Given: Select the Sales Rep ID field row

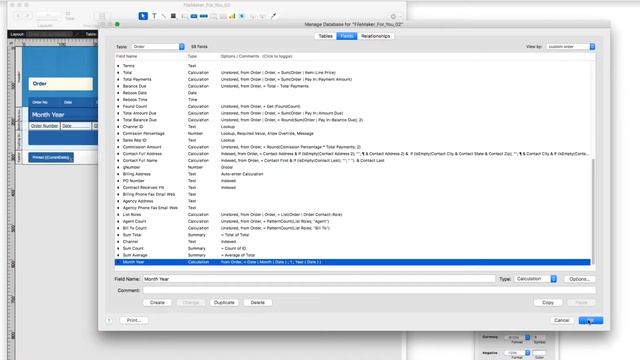Looking at the screenshot, I should click(x=353, y=140).
